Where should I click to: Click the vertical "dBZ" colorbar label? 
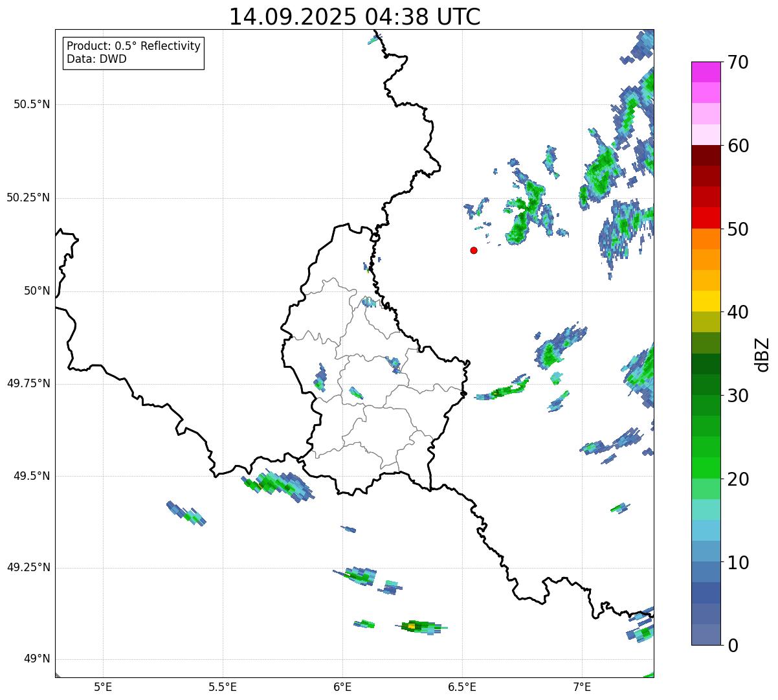[x=762, y=354]
